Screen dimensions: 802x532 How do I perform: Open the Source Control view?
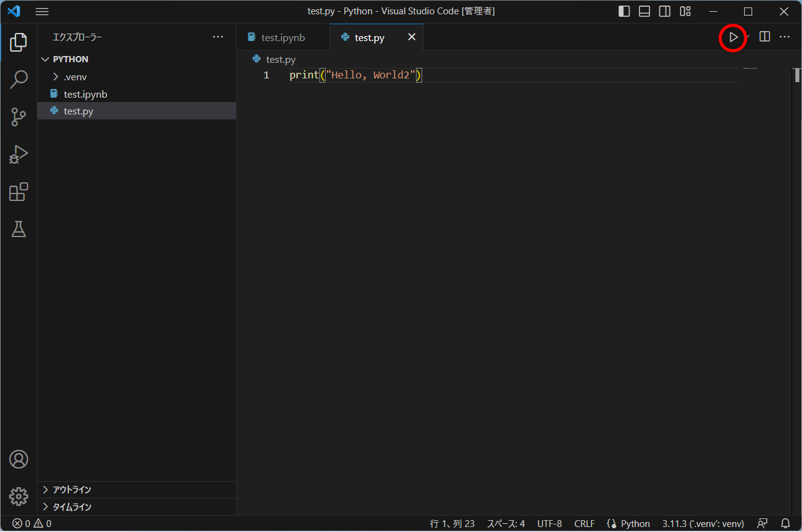tap(19, 117)
